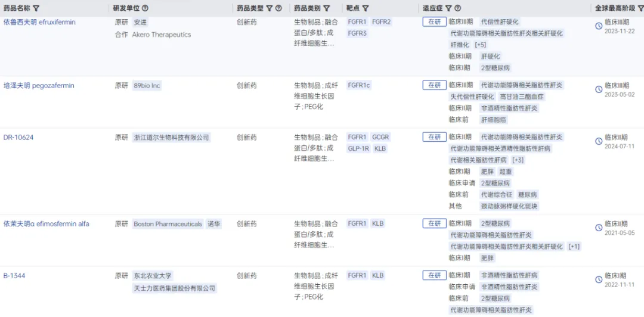Screen dimensions: 644x317
Task: Click the help icon beside 适应症 header
Action: 458,8
